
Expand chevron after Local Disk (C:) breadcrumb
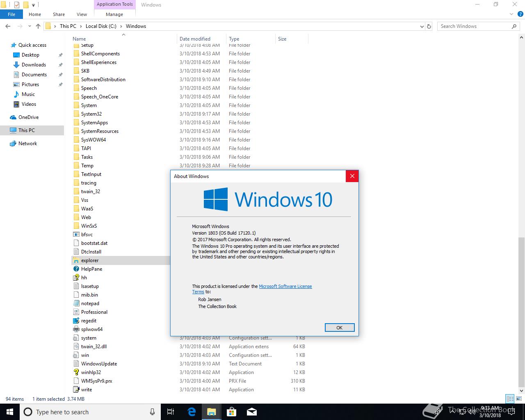(x=121, y=26)
